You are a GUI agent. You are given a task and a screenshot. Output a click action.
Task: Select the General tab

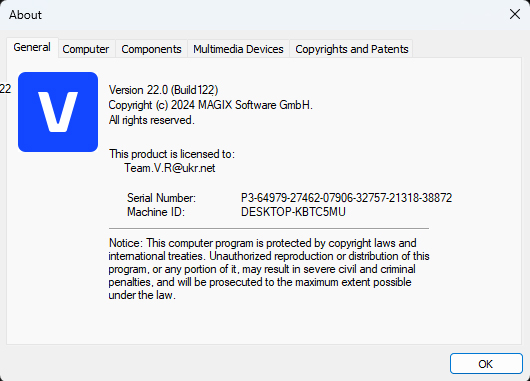32,47
